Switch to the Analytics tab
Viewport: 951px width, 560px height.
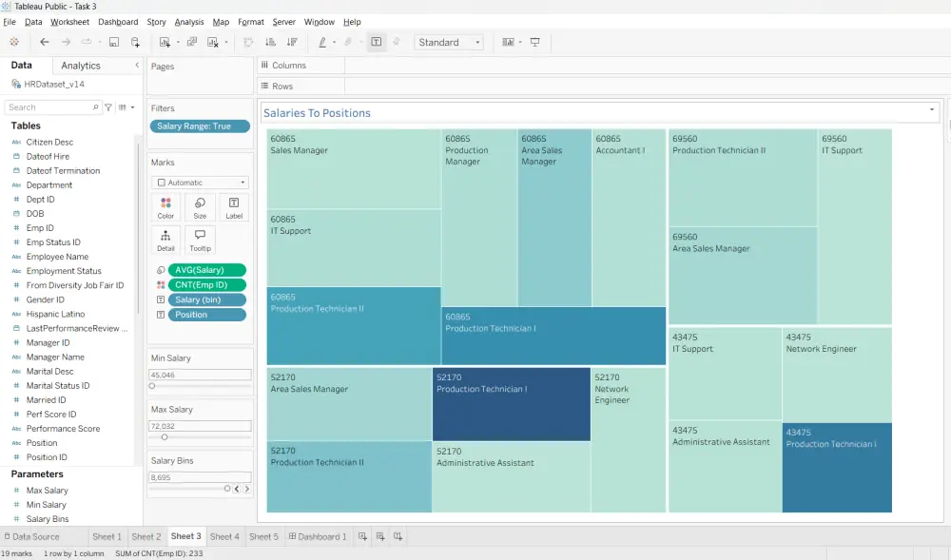81,66
